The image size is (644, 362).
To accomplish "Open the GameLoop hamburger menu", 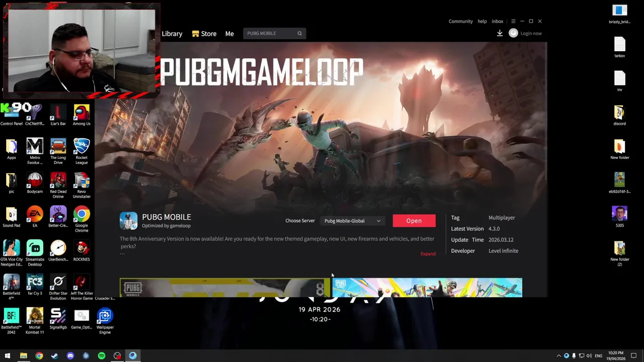I will coord(513,21).
